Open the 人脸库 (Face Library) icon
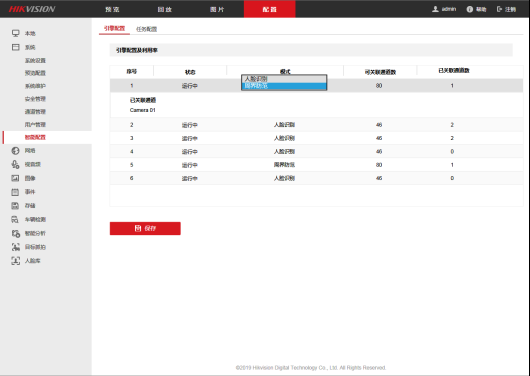 (16, 261)
